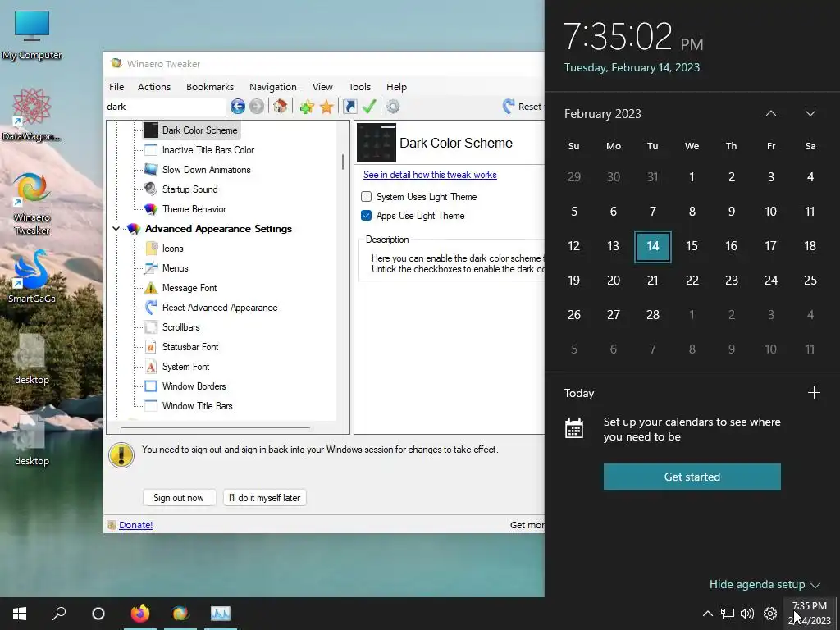The width and height of the screenshot is (840, 630).
Task: Open the View menu
Action: point(322,87)
